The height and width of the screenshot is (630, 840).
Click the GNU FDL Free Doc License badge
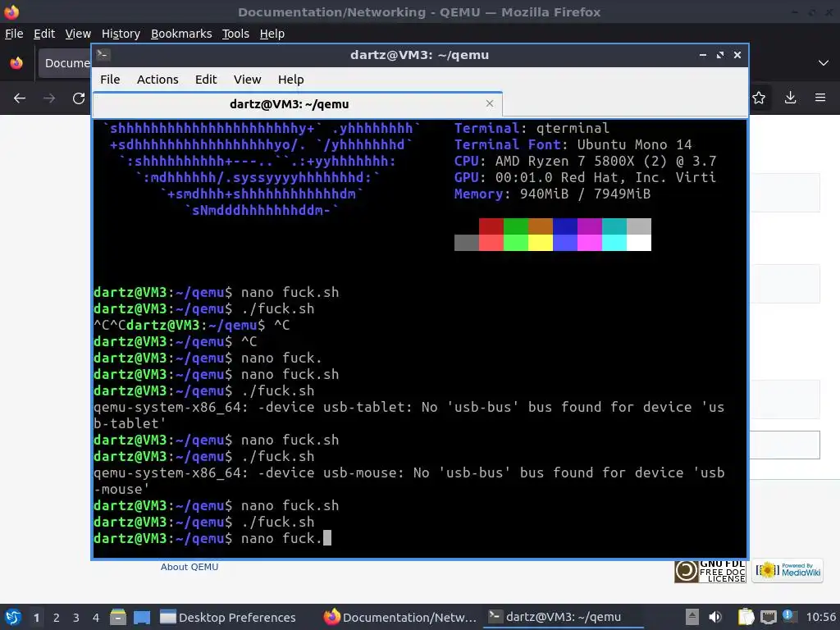710,571
